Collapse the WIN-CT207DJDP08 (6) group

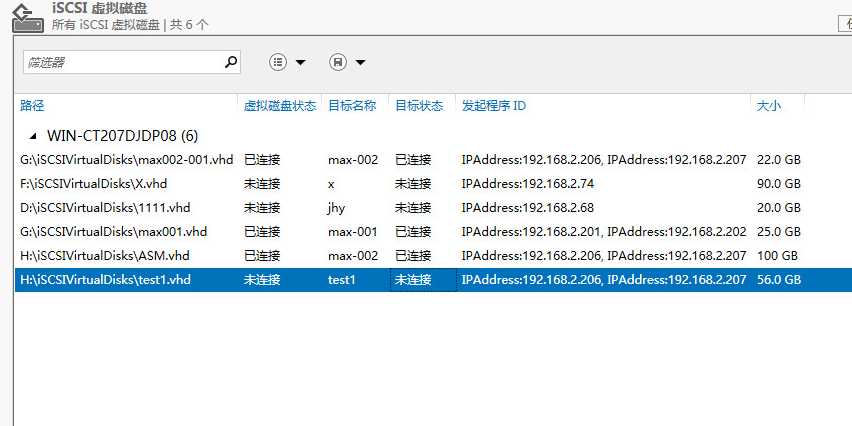(x=34, y=136)
